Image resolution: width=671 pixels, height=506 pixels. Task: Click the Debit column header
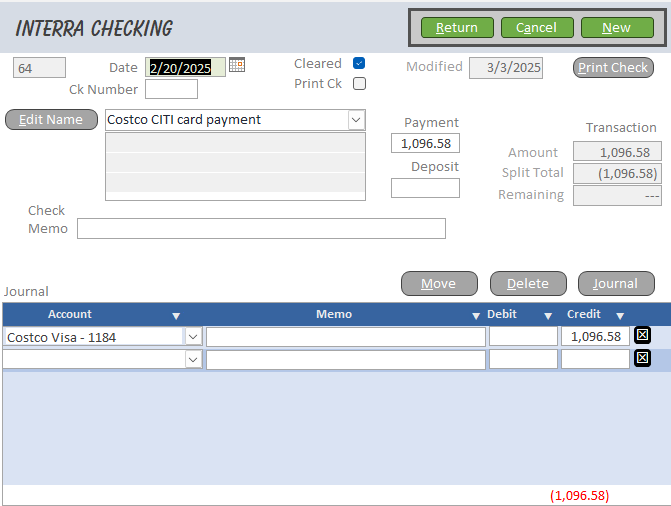(x=502, y=314)
